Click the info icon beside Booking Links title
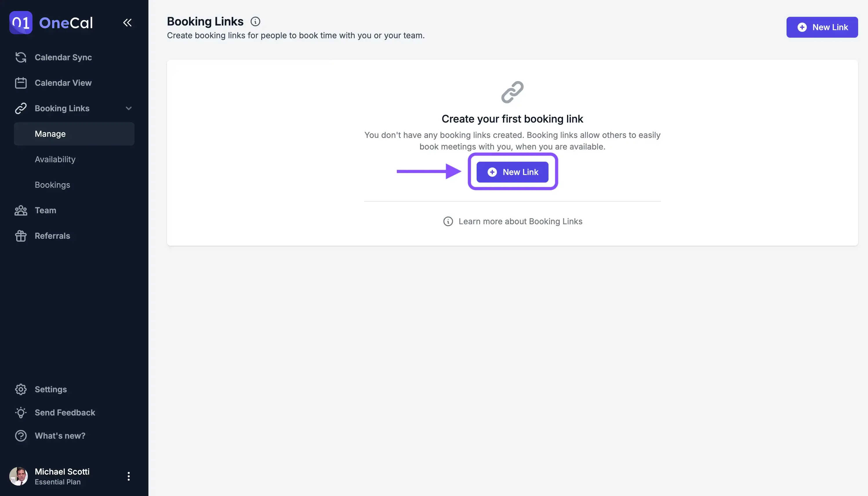The width and height of the screenshot is (868, 496). coord(255,21)
